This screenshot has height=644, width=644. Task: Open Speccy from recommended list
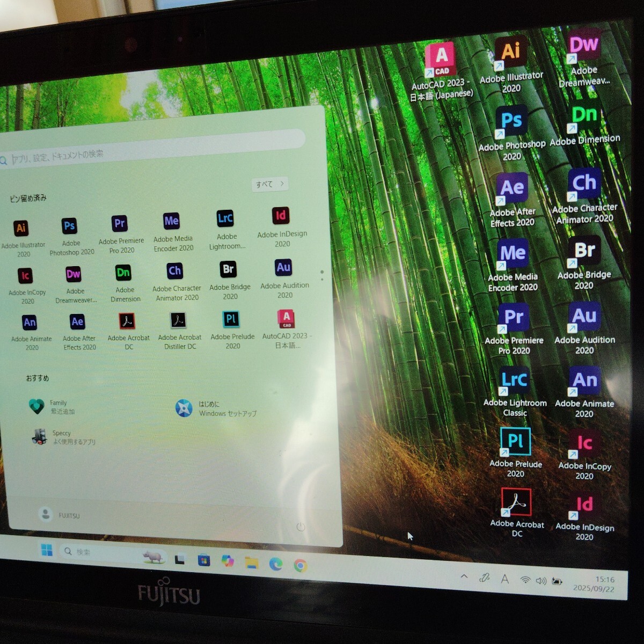click(63, 437)
